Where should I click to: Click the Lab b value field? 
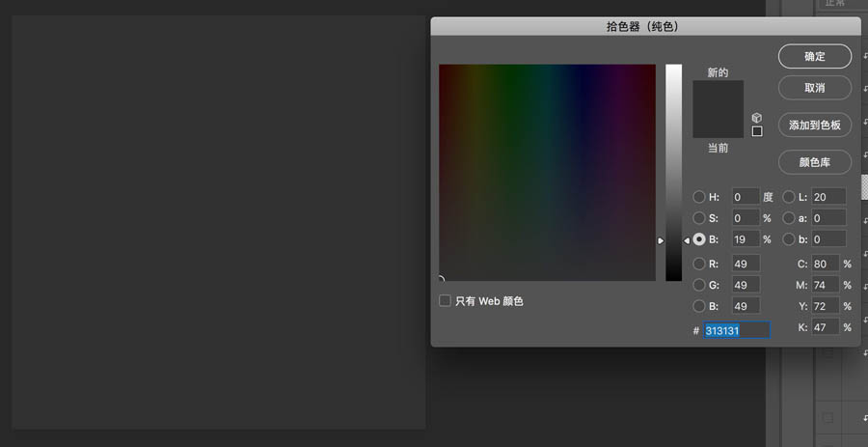828,239
